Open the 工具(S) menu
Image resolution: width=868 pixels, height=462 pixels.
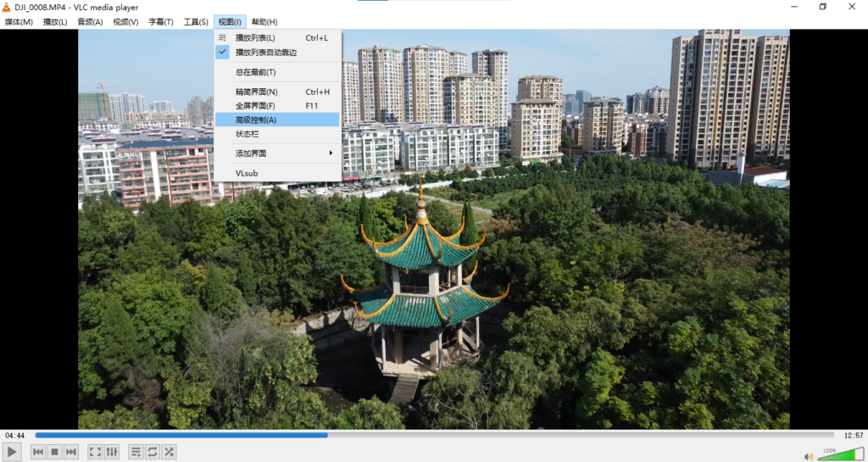(196, 22)
